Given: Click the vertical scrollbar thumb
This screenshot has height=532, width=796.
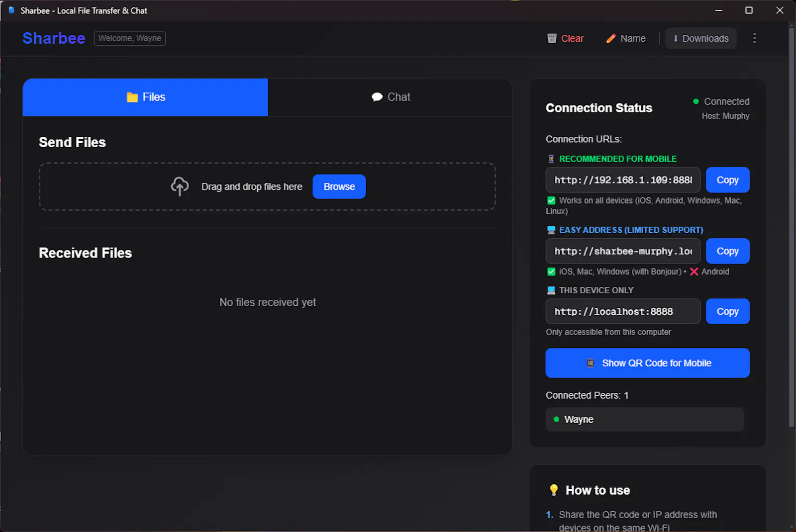Looking at the screenshot, I should click(x=792, y=226).
